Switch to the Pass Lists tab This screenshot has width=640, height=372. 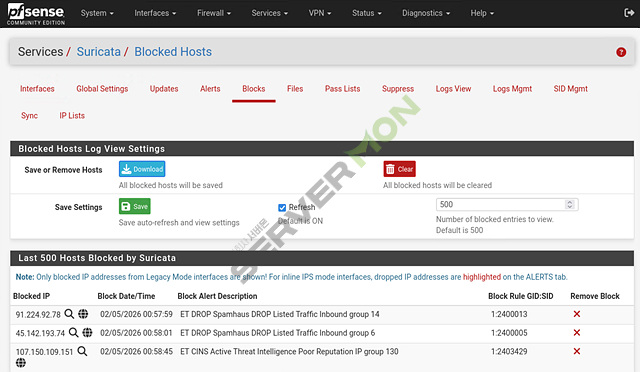[x=342, y=89]
